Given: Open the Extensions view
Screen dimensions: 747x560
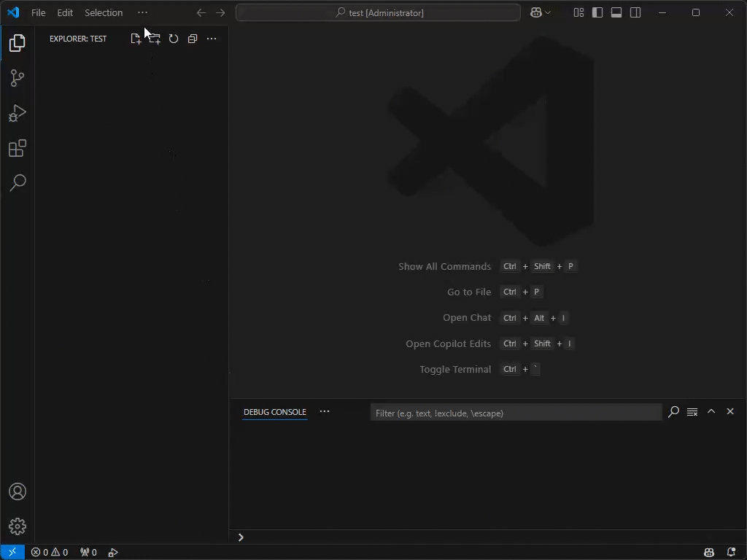Looking at the screenshot, I should click(17, 148).
